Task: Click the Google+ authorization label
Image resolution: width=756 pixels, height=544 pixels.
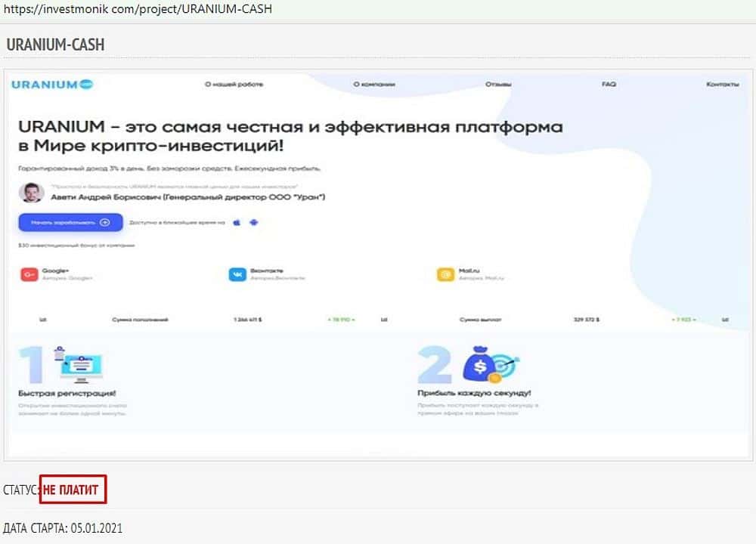Action: 67,274
